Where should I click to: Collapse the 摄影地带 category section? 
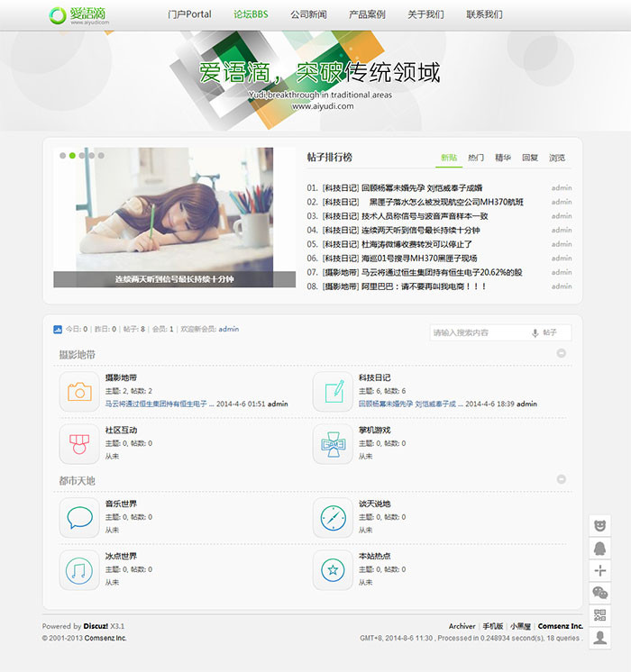[x=561, y=353]
